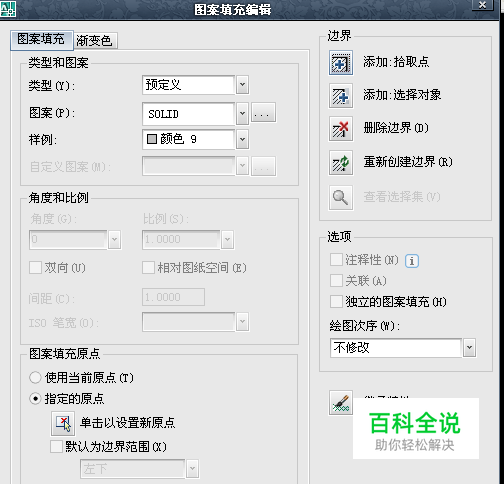
Task: Enable the 默认为边界范围 checkbox
Action: tap(56, 447)
